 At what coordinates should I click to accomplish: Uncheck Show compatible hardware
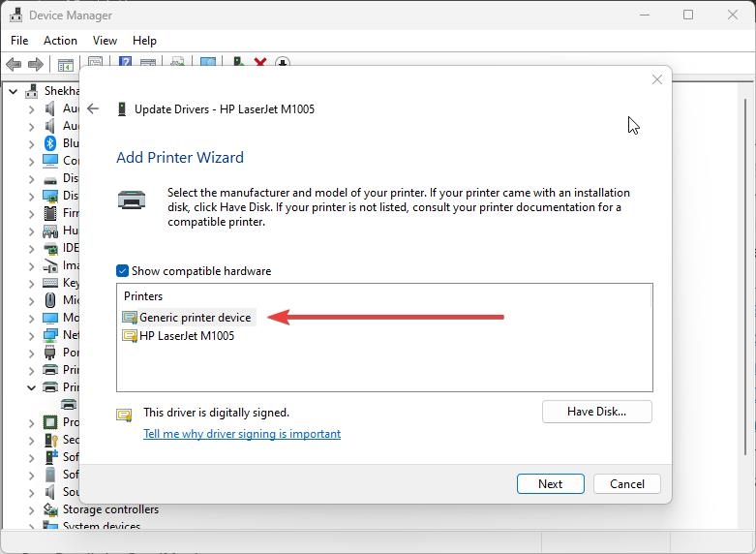[x=123, y=271]
